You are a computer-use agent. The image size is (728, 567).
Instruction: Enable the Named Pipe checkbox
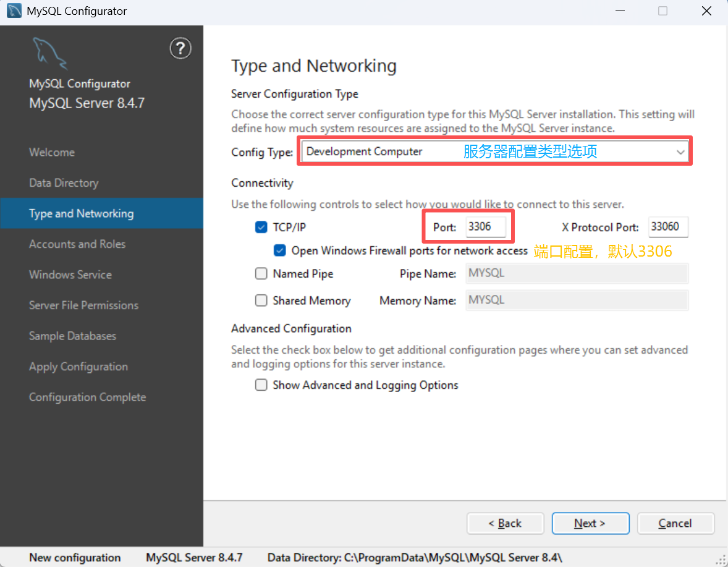(261, 273)
